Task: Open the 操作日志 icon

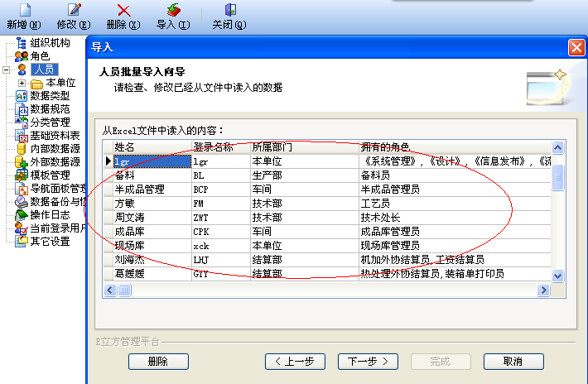Action: click(x=22, y=215)
